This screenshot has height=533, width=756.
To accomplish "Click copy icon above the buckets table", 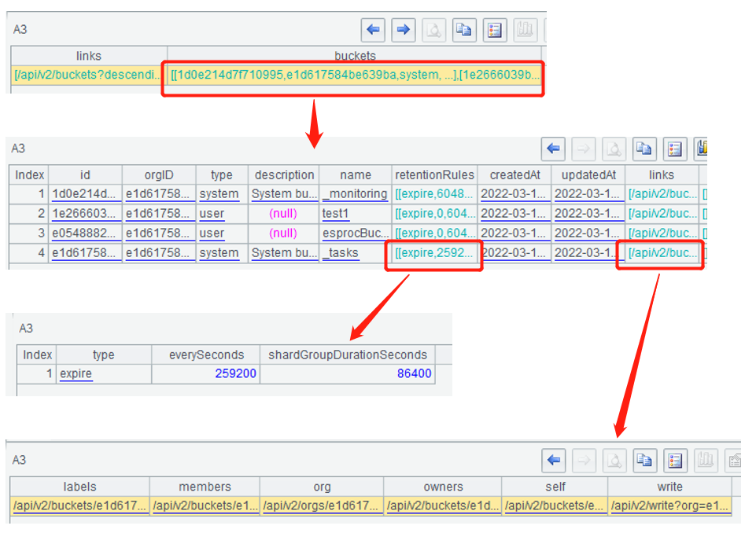I will pyautogui.click(x=644, y=148).
